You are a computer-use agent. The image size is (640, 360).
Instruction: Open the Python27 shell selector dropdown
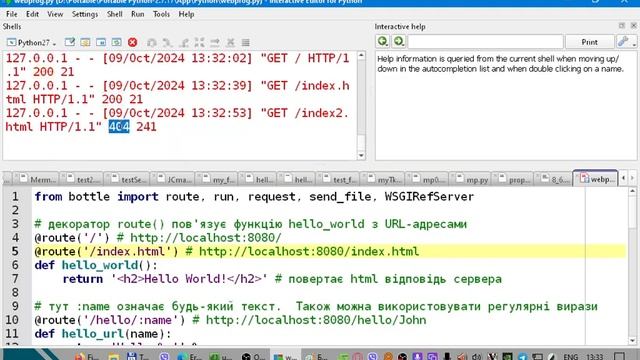coord(32,42)
